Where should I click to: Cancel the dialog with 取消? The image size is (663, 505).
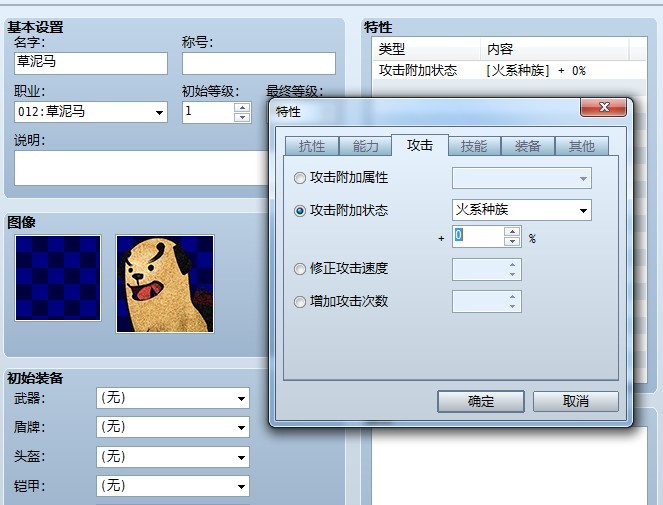click(575, 401)
